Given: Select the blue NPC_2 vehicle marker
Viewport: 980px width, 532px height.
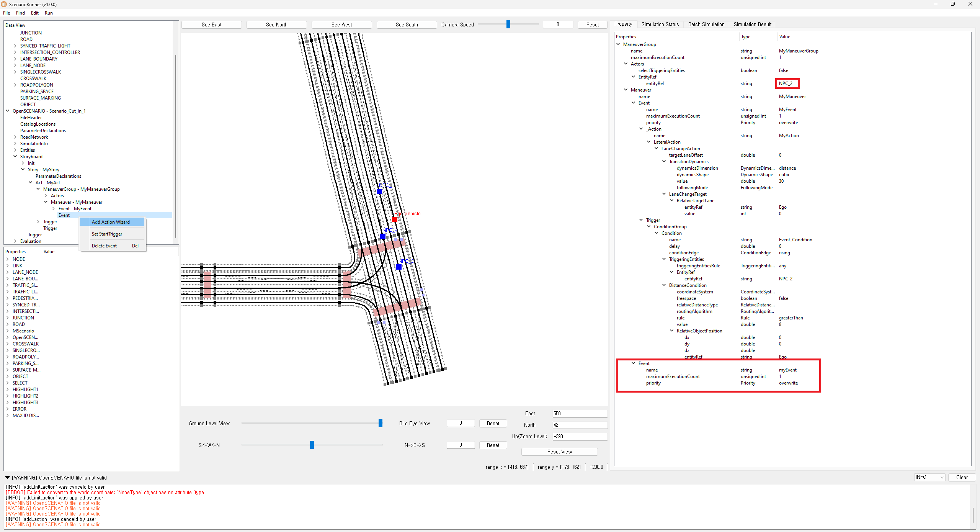Looking at the screenshot, I should [x=399, y=267].
